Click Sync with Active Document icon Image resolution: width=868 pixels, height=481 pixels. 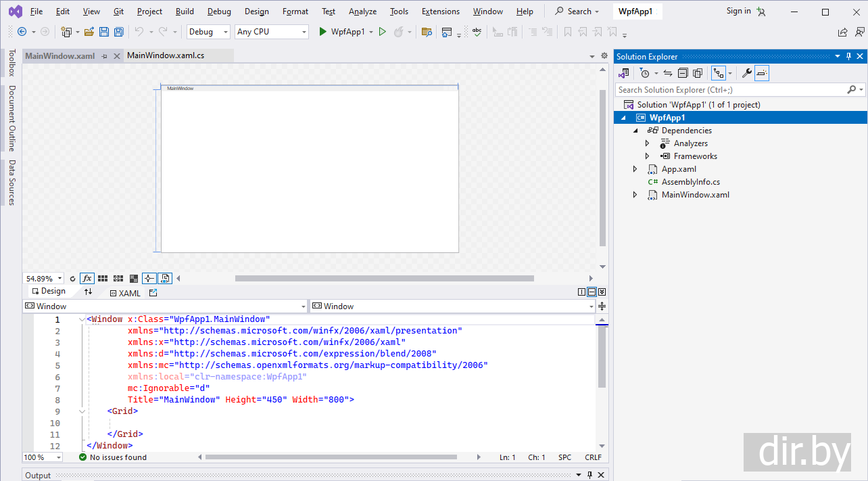[668, 73]
